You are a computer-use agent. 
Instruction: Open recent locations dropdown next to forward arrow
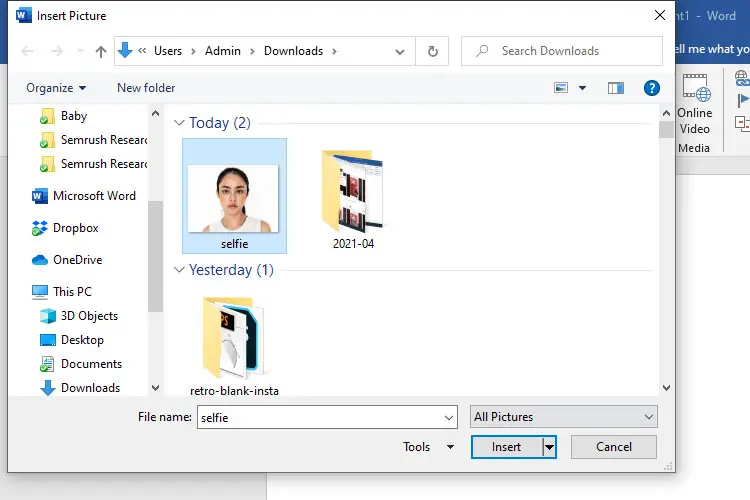pos(80,51)
